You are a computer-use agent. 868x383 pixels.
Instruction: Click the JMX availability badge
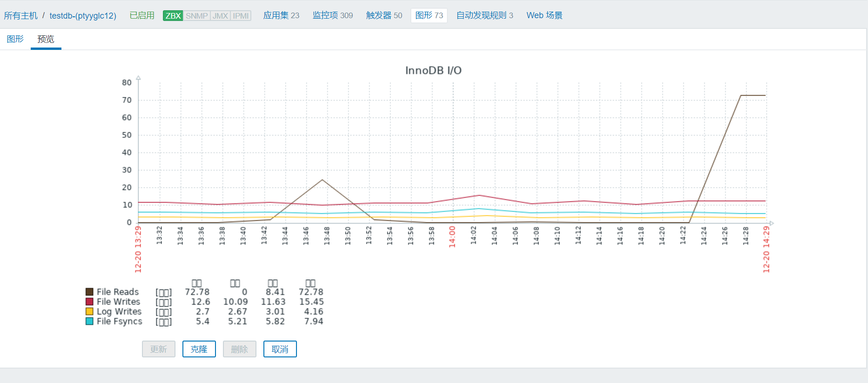click(221, 16)
